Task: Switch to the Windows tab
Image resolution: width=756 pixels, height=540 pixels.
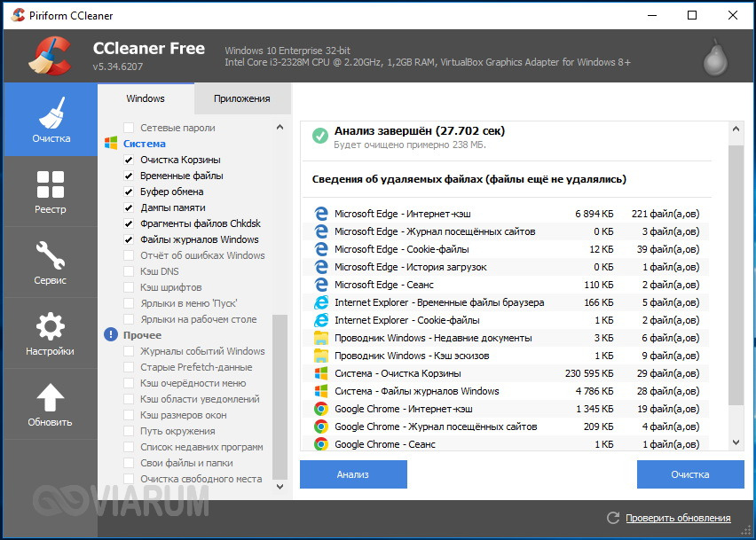Action: coord(146,98)
